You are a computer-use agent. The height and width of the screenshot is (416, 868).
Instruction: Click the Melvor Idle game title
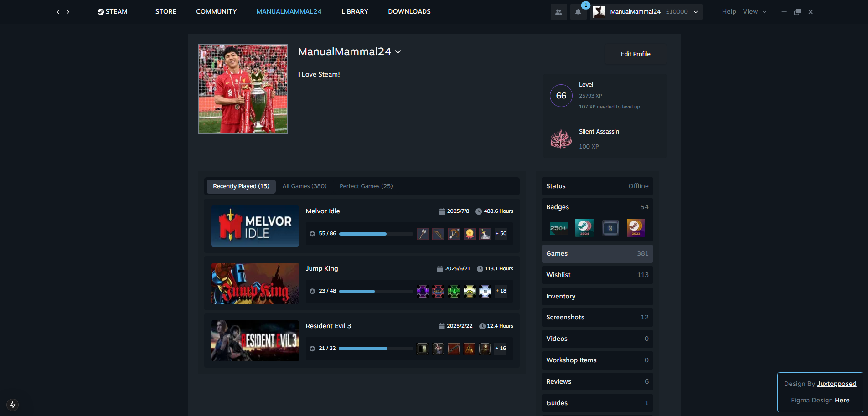click(323, 211)
